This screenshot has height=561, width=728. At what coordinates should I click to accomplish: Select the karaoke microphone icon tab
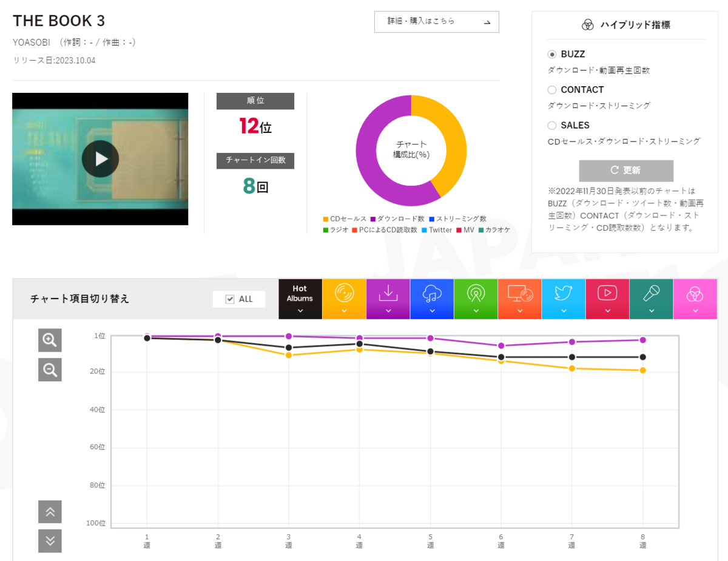point(652,299)
